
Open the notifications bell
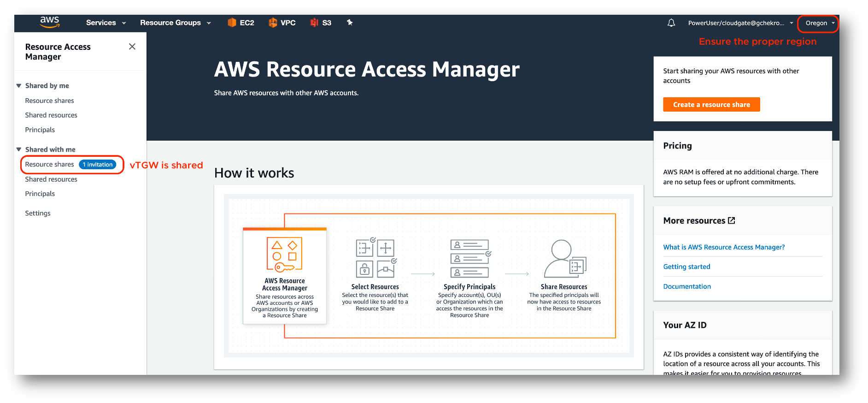click(x=671, y=23)
